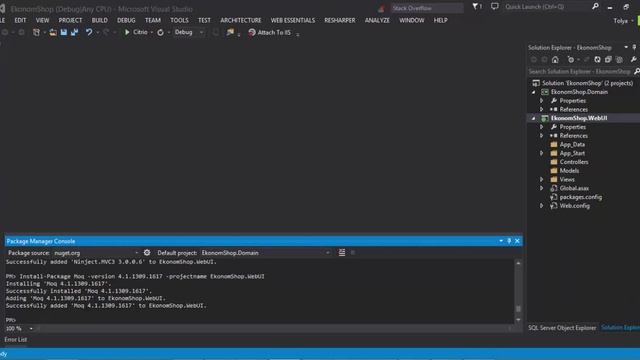Viewport: 640px width, 360px height.
Task: Open the DEBUG menu
Action: pos(126,20)
